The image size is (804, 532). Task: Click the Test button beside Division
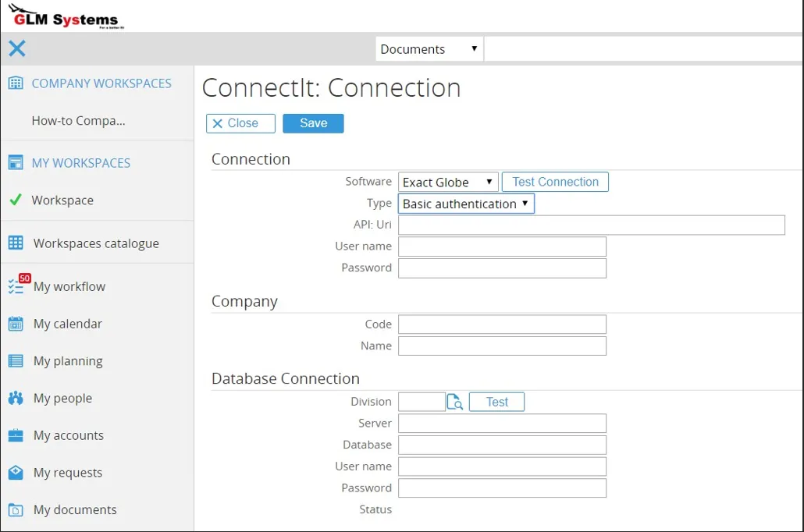click(x=496, y=402)
